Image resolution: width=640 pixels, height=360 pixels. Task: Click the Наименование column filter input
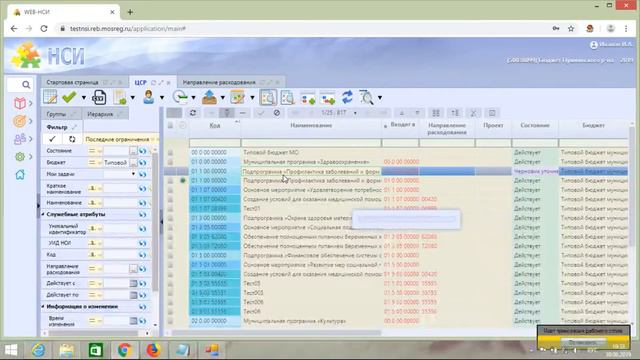[311, 142]
